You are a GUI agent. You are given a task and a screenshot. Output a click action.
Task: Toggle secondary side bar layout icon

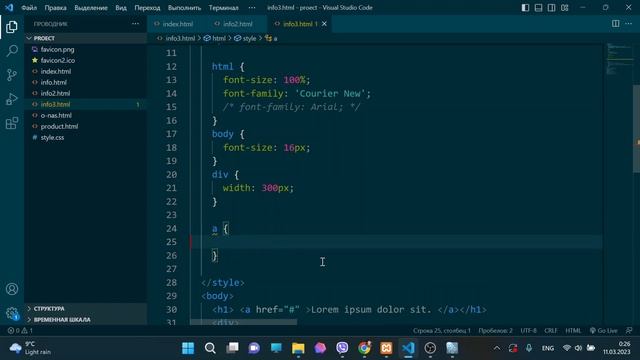click(551, 7)
